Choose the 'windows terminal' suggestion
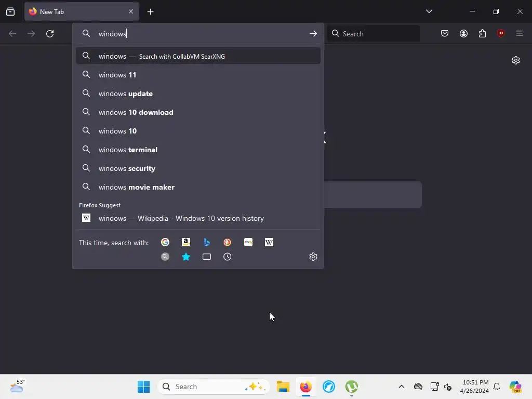Image resolution: width=532 pixels, height=399 pixels. click(x=198, y=149)
